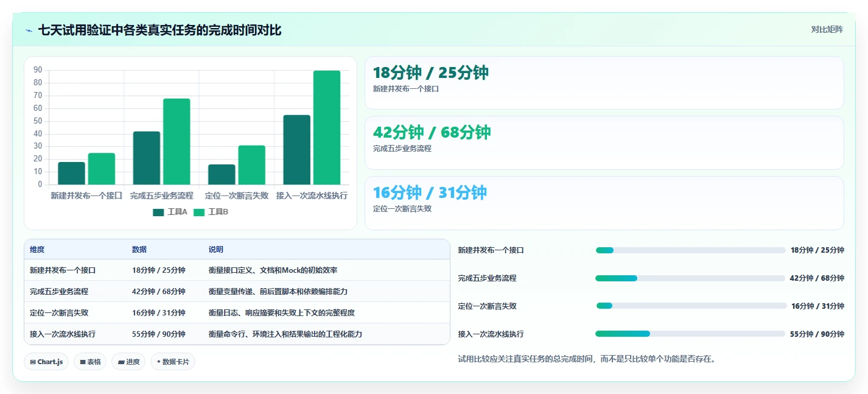Click table cell 18分钟 / 25分钟
The height and width of the screenshot is (394, 868).
pyautogui.click(x=159, y=270)
